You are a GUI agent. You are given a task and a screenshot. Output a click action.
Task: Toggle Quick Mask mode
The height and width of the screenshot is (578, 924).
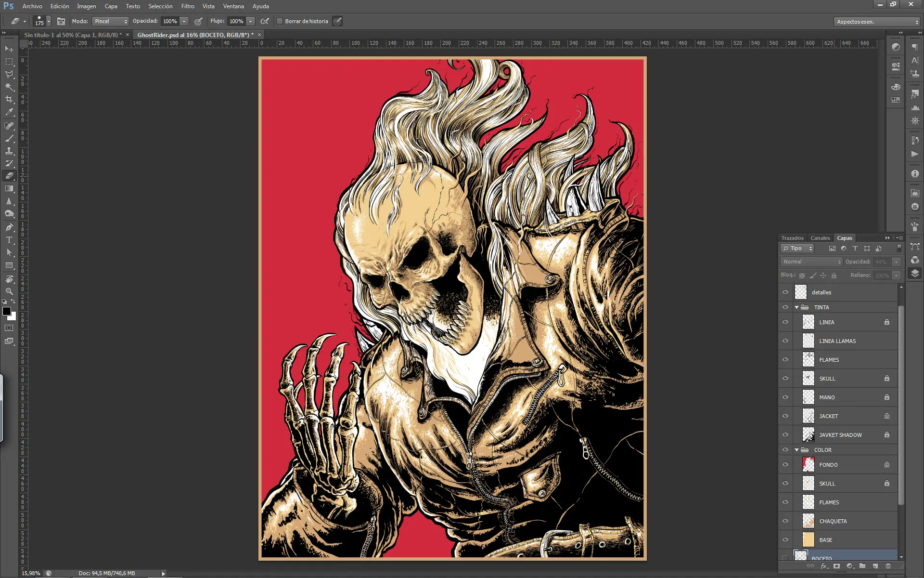[x=9, y=328]
